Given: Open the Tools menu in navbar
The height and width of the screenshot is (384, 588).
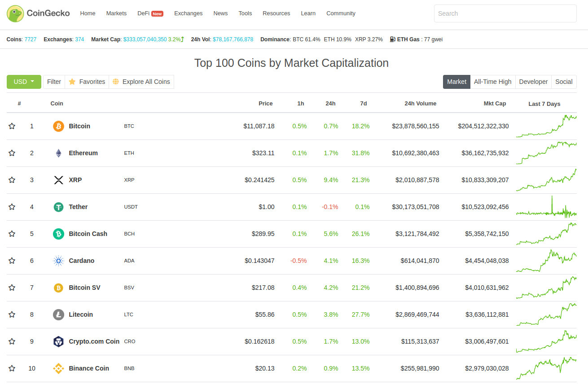Looking at the screenshot, I should 245,13.
